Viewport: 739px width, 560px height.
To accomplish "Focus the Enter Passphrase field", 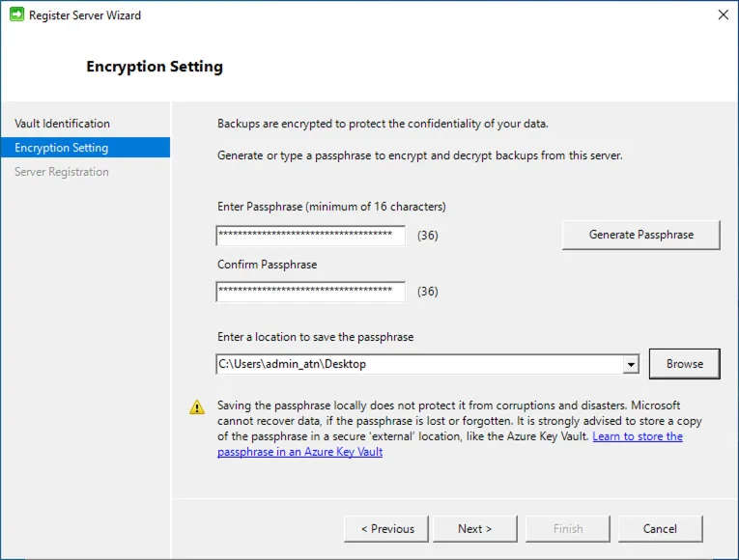I will point(310,235).
